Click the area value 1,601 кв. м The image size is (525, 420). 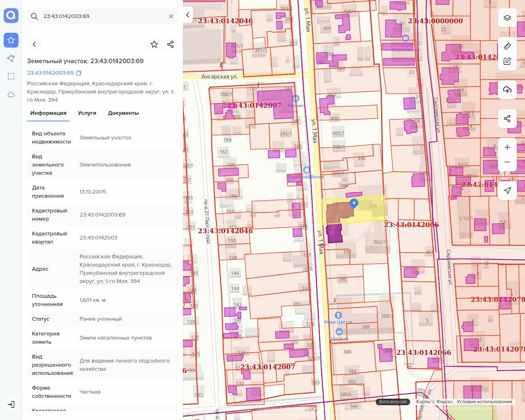pyautogui.click(x=93, y=300)
